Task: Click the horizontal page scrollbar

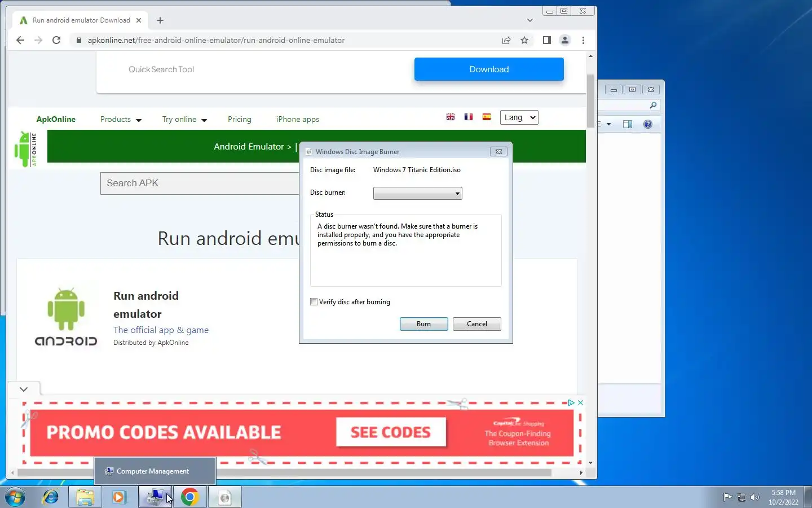Action: pyautogui.click(x=284, y=472)
